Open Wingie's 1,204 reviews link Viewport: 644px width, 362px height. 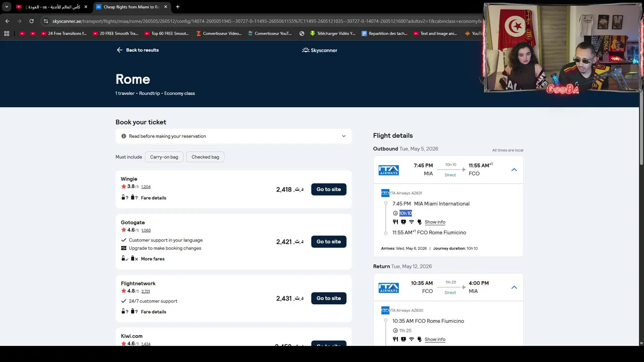[x=146, y=187]
